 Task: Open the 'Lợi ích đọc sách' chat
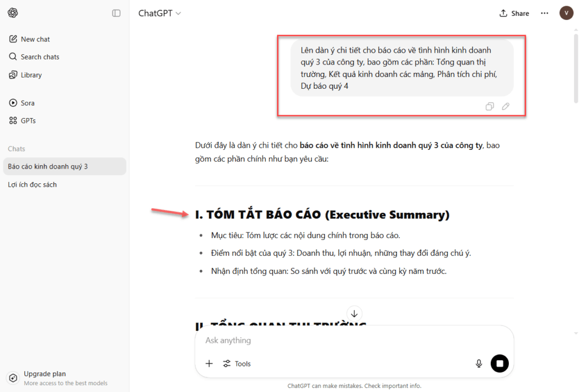32,184
